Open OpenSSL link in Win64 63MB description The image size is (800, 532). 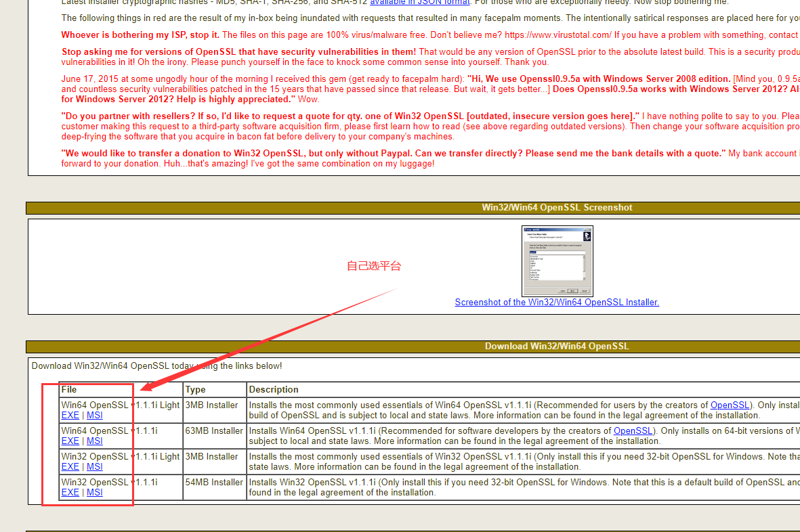pyautogui.click(x=633, y=430)
